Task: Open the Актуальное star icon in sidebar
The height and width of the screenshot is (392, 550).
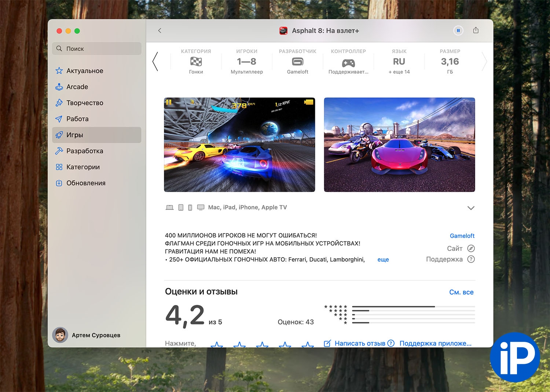Action: [59, 71]
